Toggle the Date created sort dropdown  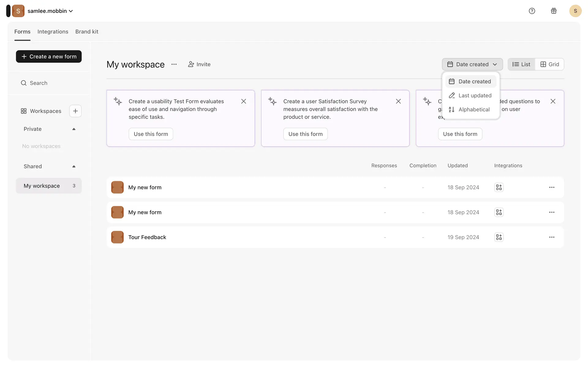(x=472, y=64)
